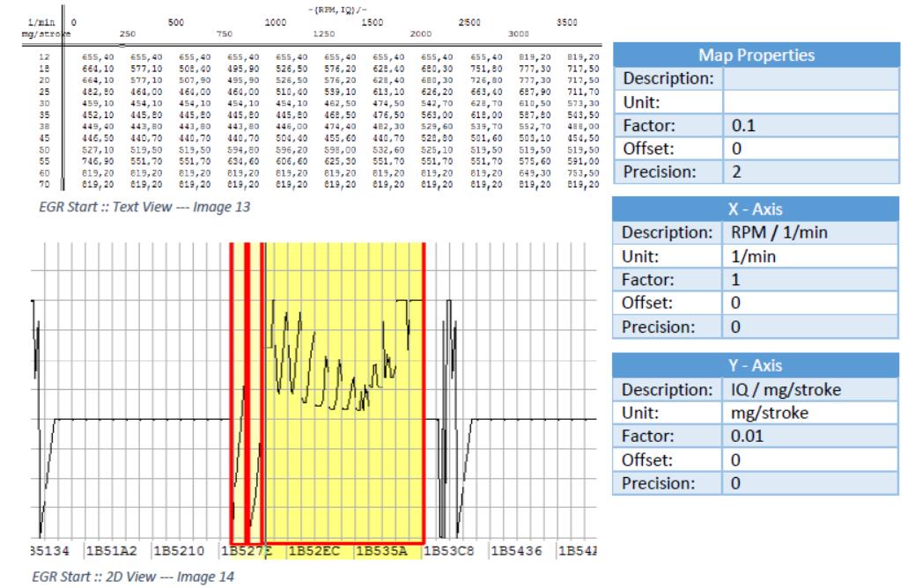The image size is (915, 588).
Task: Select the IQ / mg/stroke description cell
Action: tap(810, 389)
